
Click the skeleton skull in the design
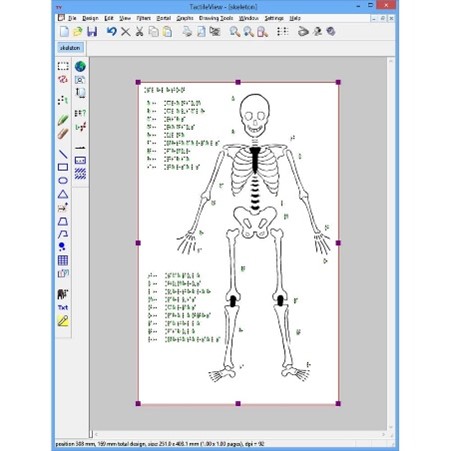point(255,115)
